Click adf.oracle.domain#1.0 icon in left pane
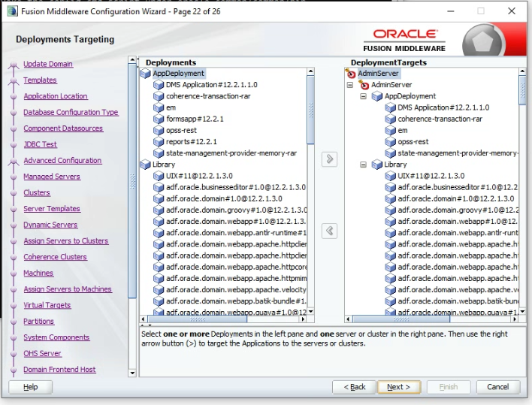532x405 pixels. point(159,198)
